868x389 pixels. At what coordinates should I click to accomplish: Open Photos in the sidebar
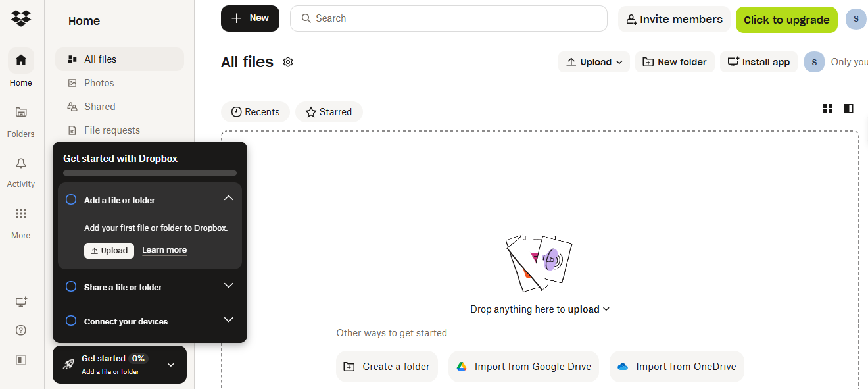click(99, 83)
